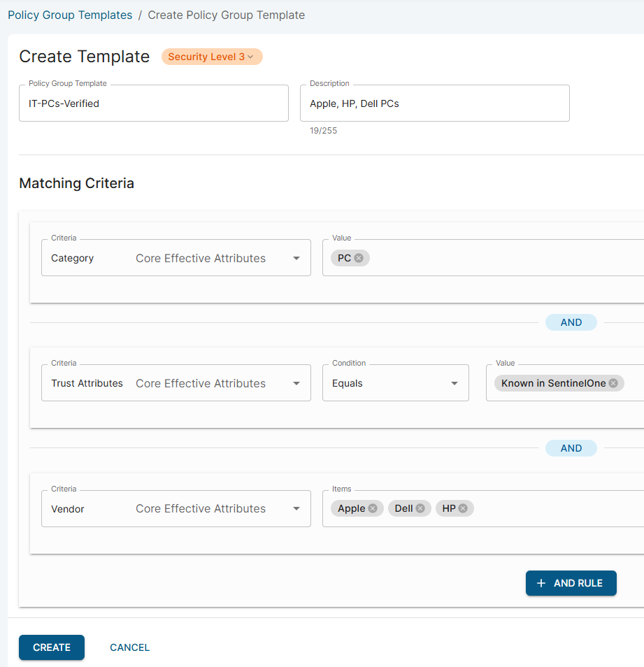Expand the Vendor criteria dropdown
The width and height of the screenshot is (644, 667).
pyautogui.click(x=296, y=509)
